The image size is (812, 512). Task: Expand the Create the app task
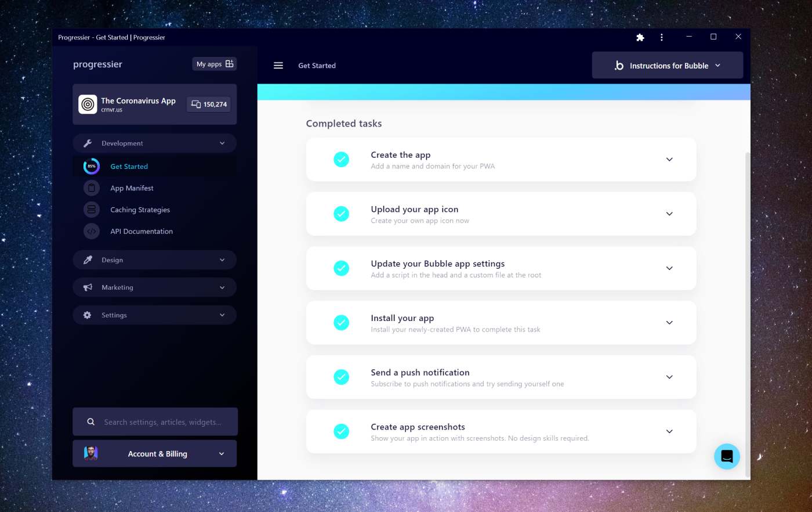669,160
